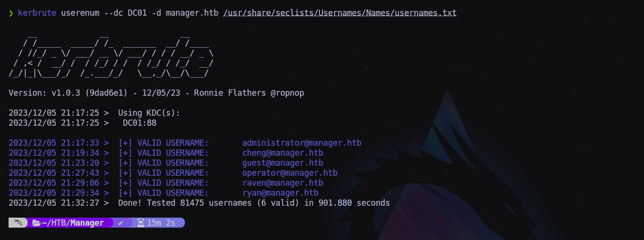Click the DC01:88 KDC entry
This screenshot has width=644, height=240.
pos(139,123)
